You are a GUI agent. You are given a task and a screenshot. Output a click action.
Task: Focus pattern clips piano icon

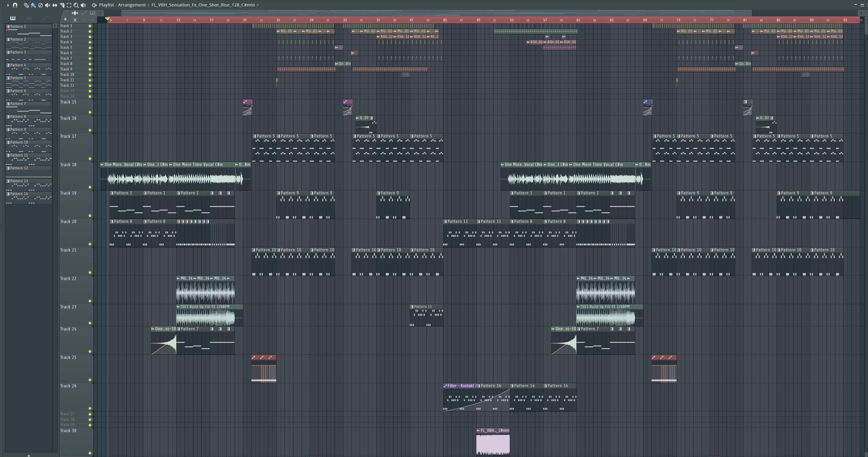[92, 13]
